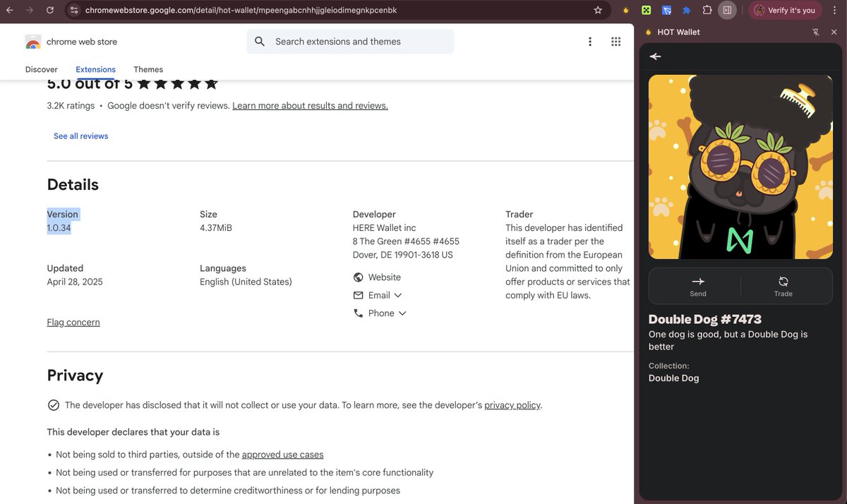Click the search magnifier icon

click(x=260, y=42)
